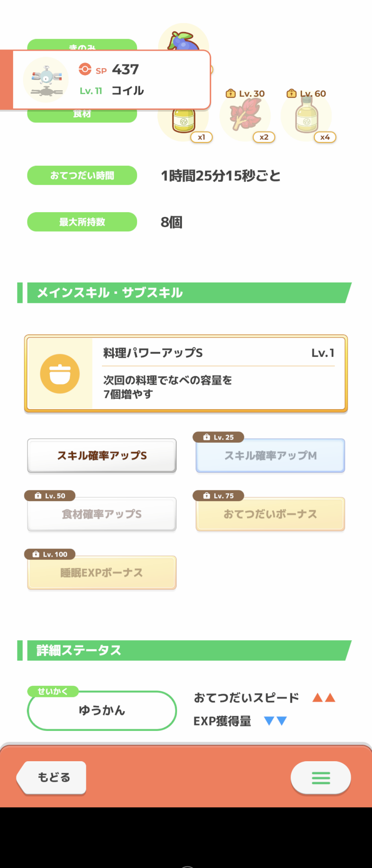372x868 pixels.
Task: Tap the locked 食材確率アップS sub skill
Action: (102, 514)
